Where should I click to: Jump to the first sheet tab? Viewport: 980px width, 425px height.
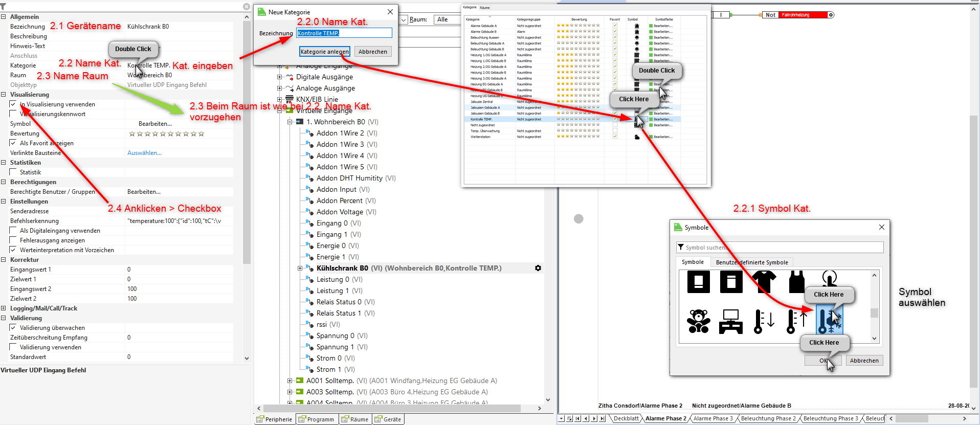578,418
